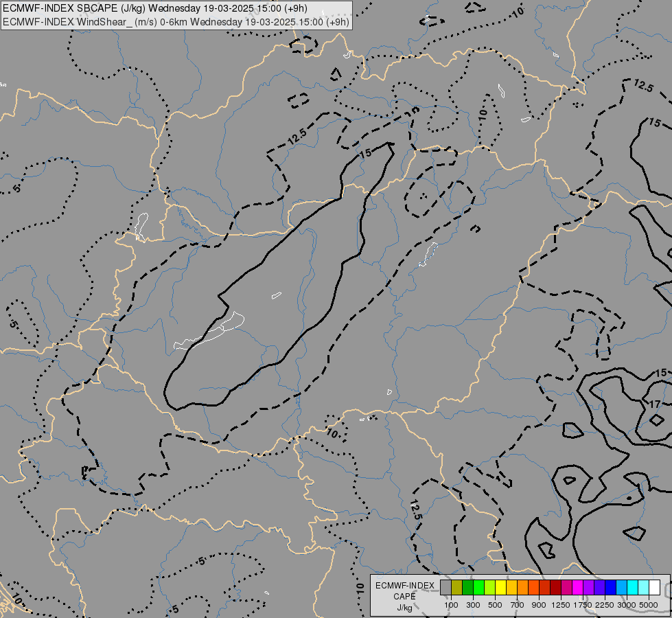Click the WindShear 0-6km title line
This screenshot has width=672, height=618.
coord(176,22)
